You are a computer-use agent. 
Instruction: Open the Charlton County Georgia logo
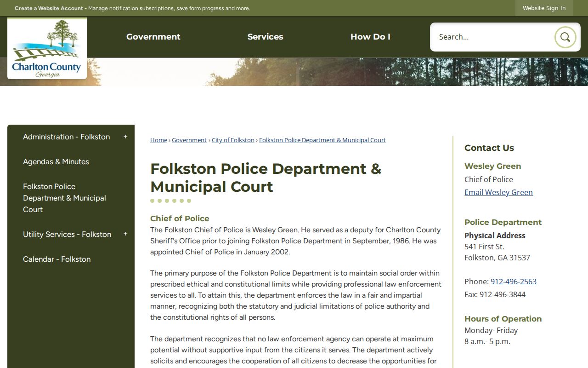[x=47, y=49]
